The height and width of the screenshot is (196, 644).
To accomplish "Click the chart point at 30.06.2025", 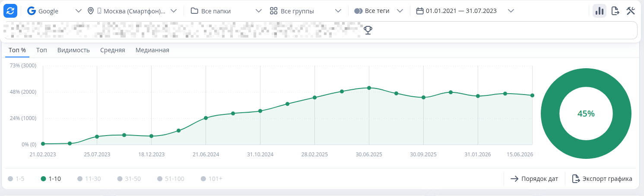I will click(x=369, y=88).
